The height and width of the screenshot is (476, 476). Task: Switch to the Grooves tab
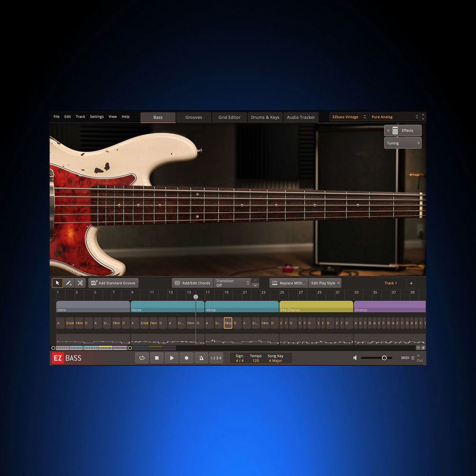tap(194, 117)
